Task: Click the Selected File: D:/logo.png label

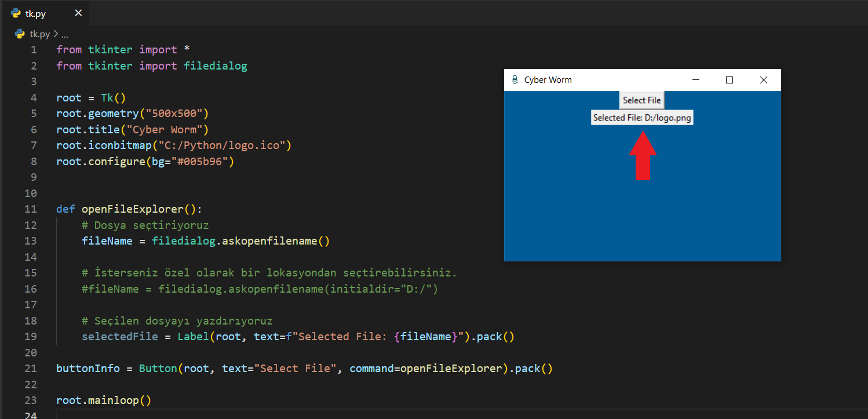Action: point(642,118)
